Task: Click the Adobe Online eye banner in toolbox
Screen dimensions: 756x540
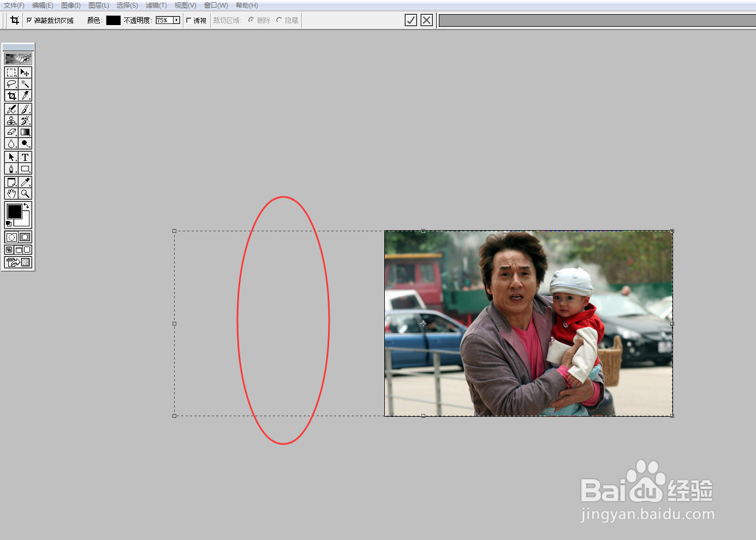Action: tap(18, 58)
